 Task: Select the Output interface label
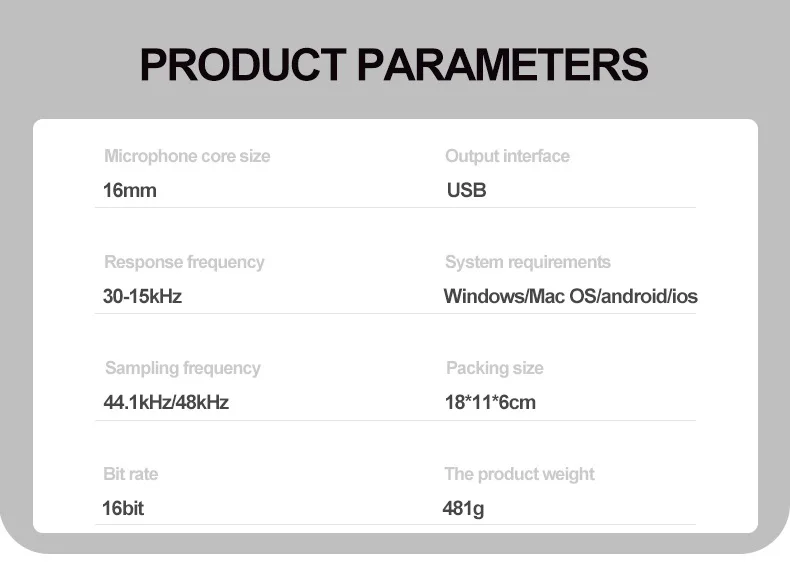click(x=507, y=156)
